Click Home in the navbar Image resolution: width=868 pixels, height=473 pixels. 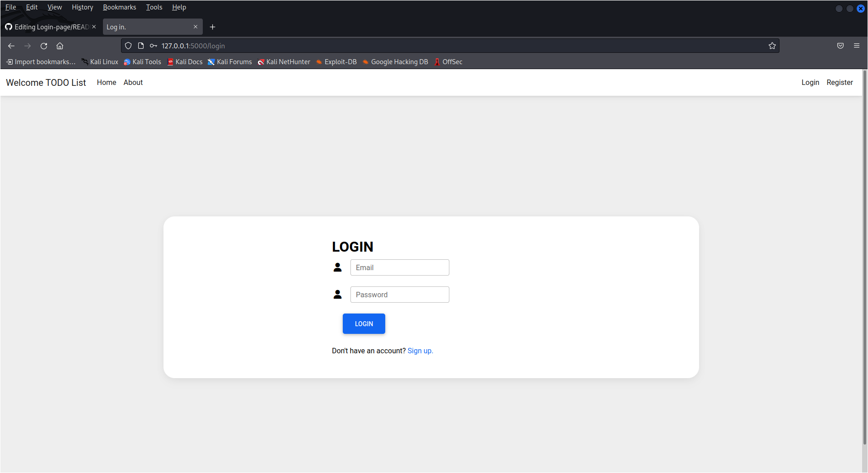tap(107, 82)
